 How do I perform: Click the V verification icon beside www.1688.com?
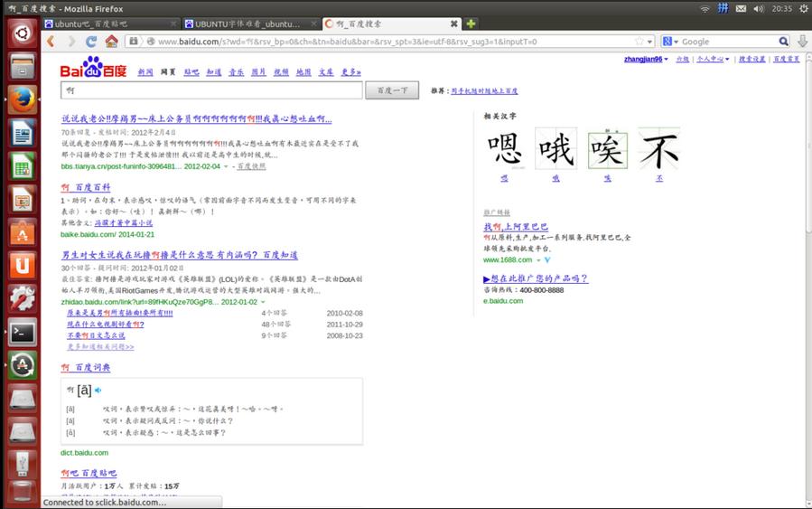547,259
